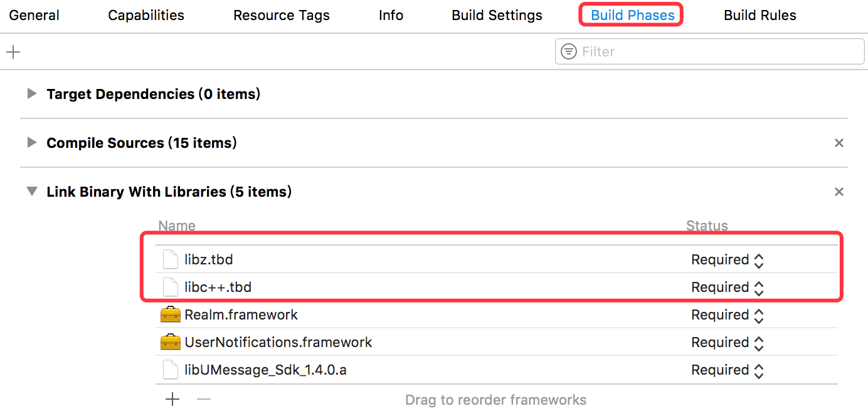Click the Realm.framework toolbox icon
The height and width of the screenshot is (416, 868).
(170, 315)
